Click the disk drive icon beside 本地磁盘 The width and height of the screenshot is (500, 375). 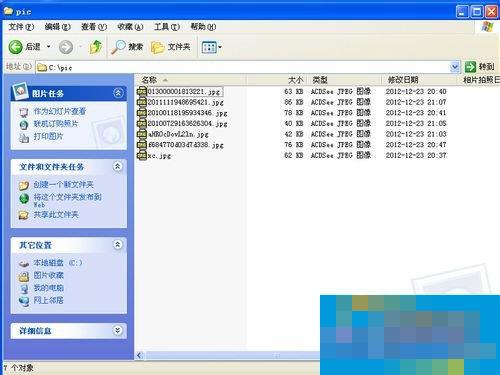coord(24,264)
